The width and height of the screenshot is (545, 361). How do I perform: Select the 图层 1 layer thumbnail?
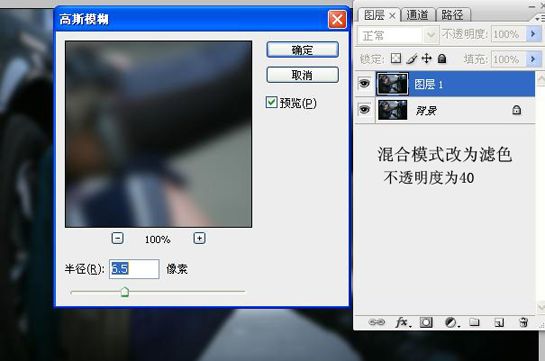(x=392, y=84)
